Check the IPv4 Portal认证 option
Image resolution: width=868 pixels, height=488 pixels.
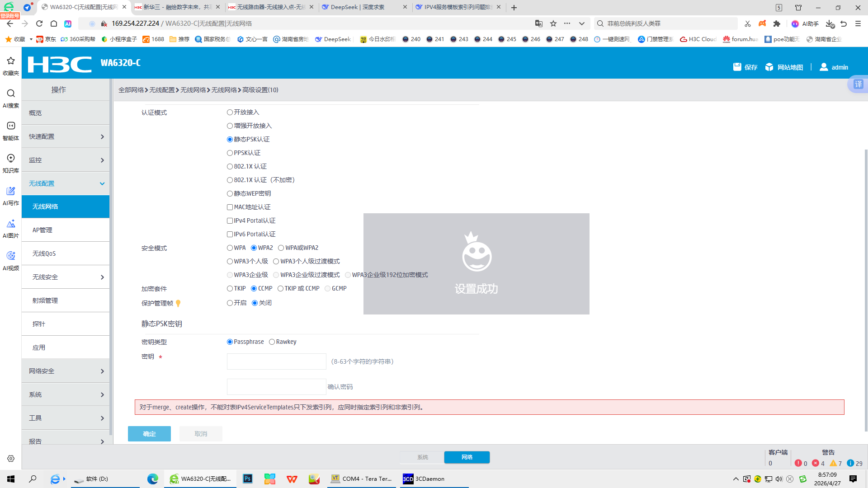coord(230,221)
